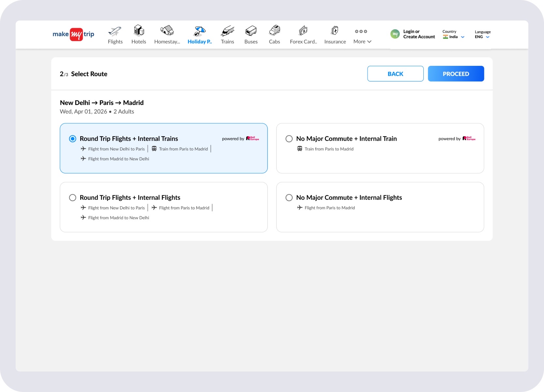This screenshot has height=392, width=544.
Task: Open the Insurance shield icon
Action: click(335, 31)
